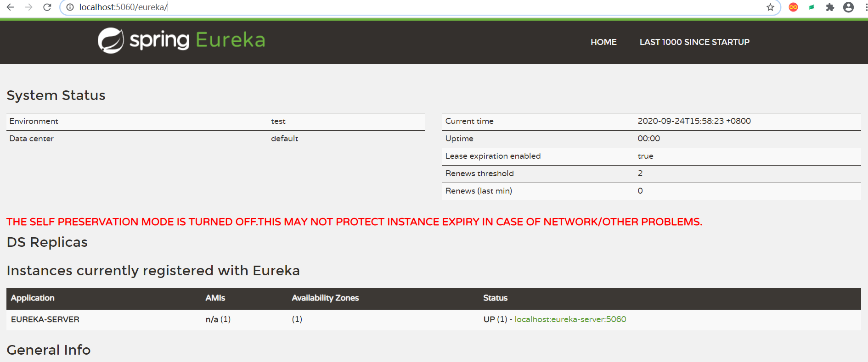Select the Environment label
Screen dimensions: 868x362
coord(34,121)
